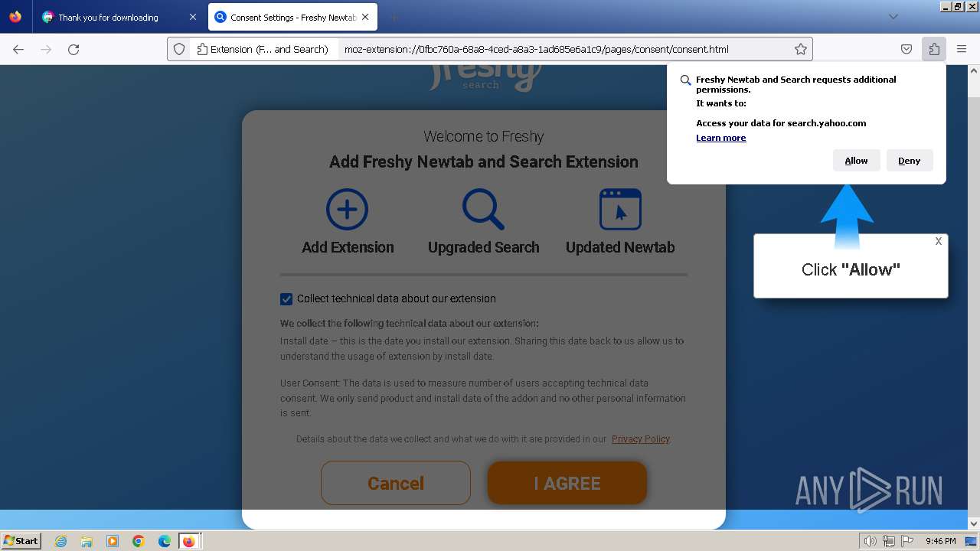Launch Internet Explorer from taskbar

(60, 541)
